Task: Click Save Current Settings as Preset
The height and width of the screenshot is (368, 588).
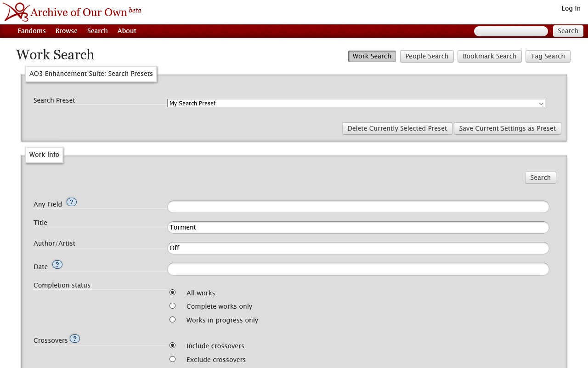Action: [508, 128]
